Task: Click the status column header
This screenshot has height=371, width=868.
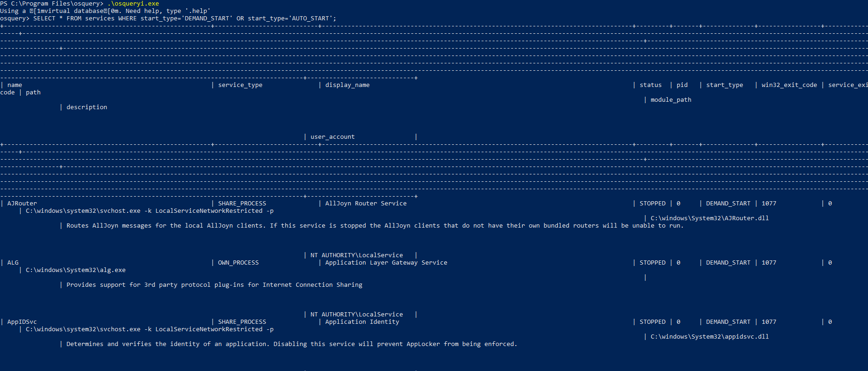Action: click(x=650, y=85)
